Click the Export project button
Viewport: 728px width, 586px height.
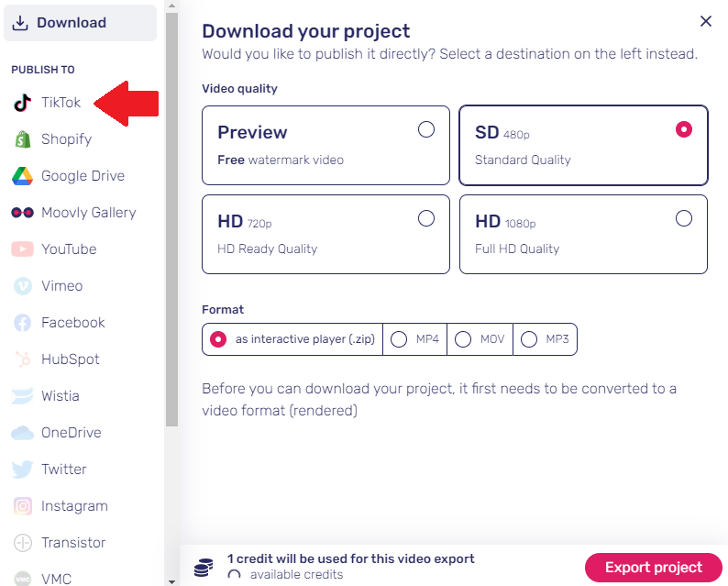654,568
